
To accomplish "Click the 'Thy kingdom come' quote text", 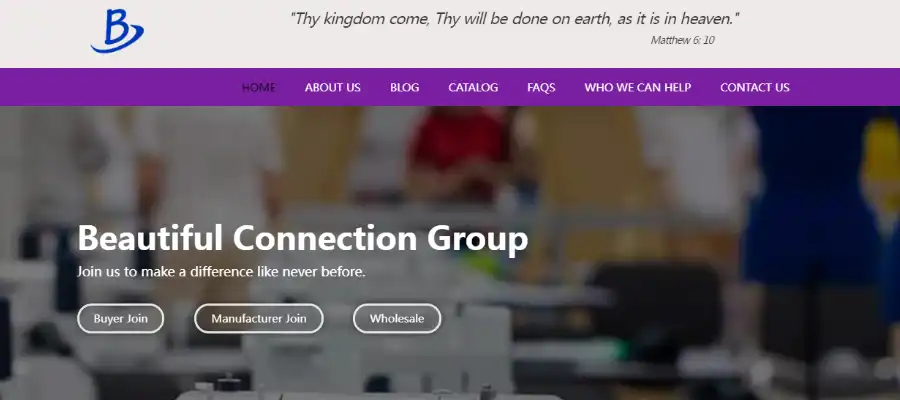I will pyautogui.click(x=515, y=19).
